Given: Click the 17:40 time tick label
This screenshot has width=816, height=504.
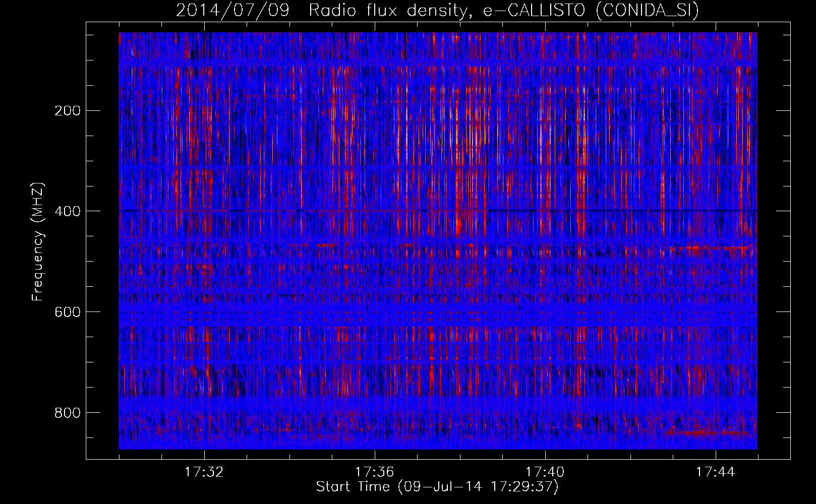Looking at the screenshot, I should pyautogui.click(x=545, y=472).
